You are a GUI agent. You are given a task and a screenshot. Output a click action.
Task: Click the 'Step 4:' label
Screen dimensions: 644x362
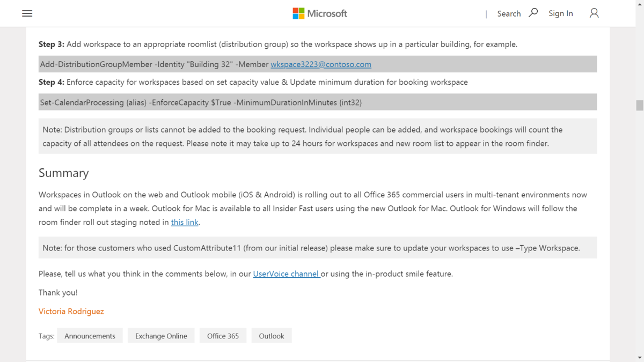[x=52, y=82]
